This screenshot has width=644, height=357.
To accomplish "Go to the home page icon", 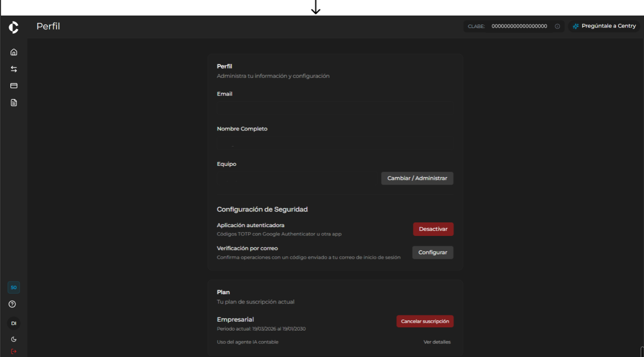I will click(x=14, y=52).
